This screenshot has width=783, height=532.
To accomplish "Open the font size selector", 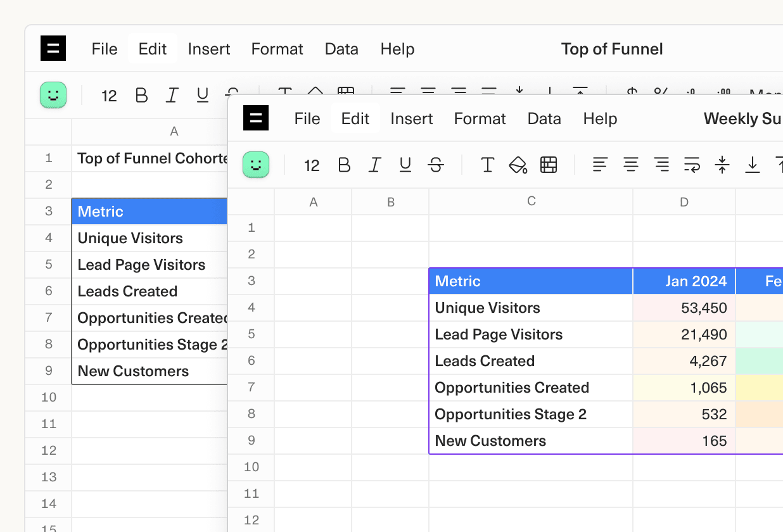I will [311, 165].
